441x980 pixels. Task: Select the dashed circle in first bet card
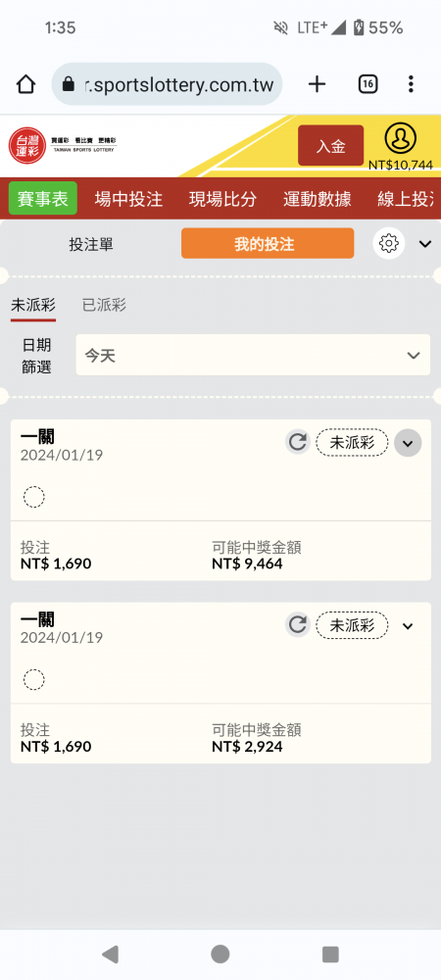point(33,498)
